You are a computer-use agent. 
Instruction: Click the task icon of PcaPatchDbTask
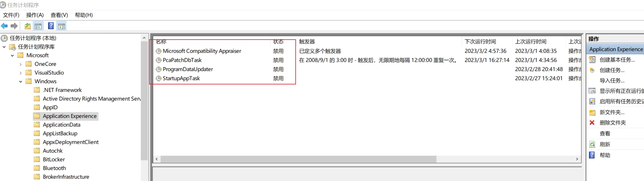[159, 60]
